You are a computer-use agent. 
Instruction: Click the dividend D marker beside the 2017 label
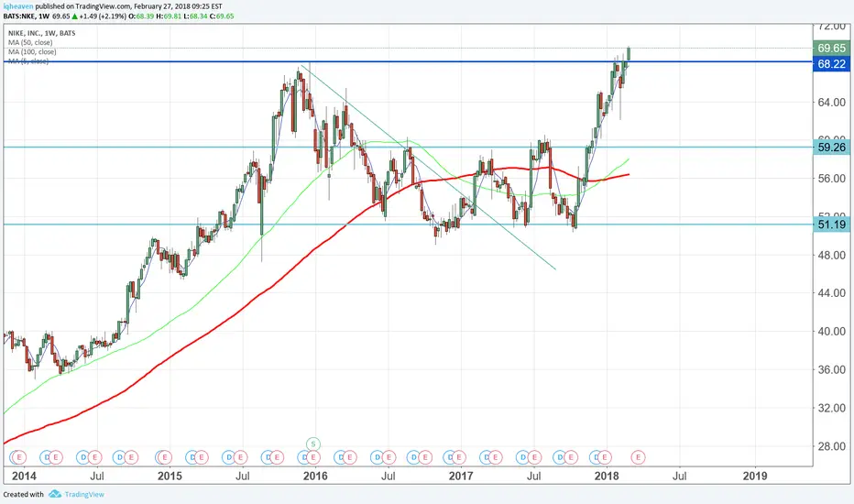[x=450, y=457]
